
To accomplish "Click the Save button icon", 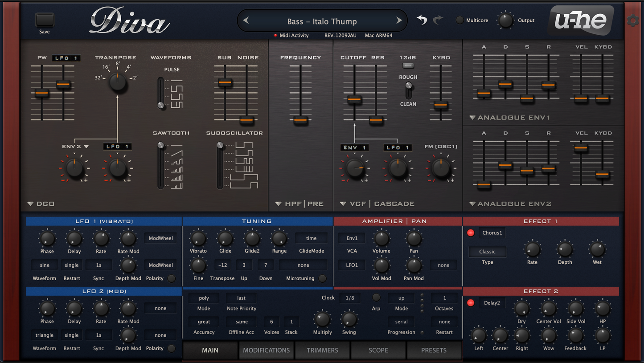I will 45,20.
